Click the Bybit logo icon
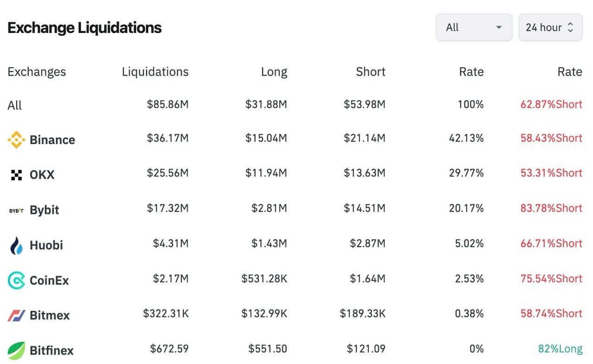Viewport: 593px width, 364px height. pyautogui.click(x=16, y=210)
